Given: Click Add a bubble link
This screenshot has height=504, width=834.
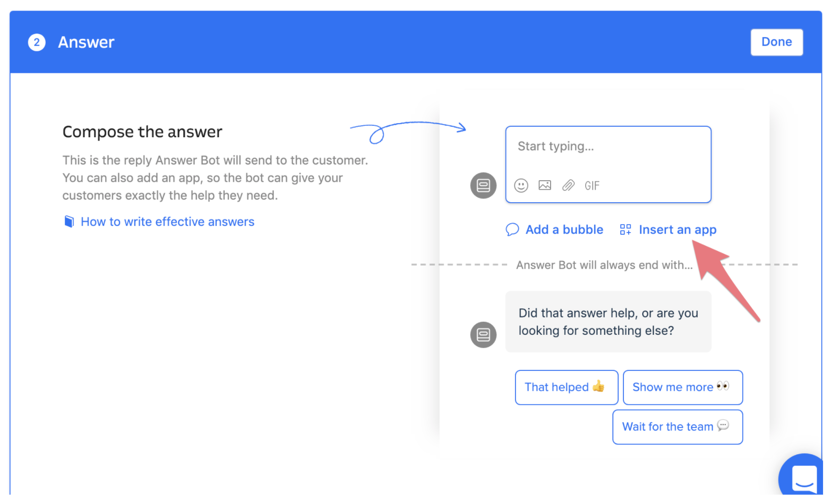Looking at the screenshot, I should (x=564, y=229).
